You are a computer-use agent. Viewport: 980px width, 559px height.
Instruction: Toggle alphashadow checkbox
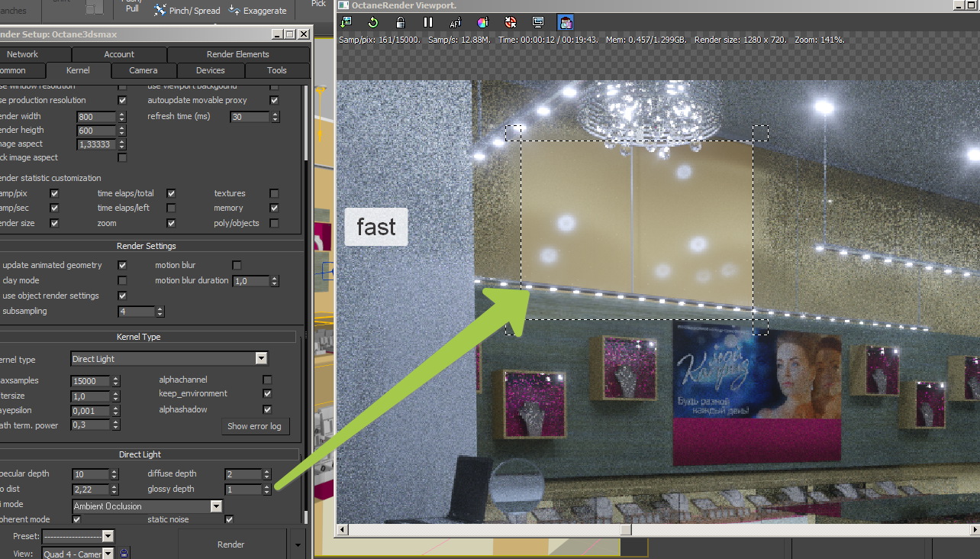point(267,409)
